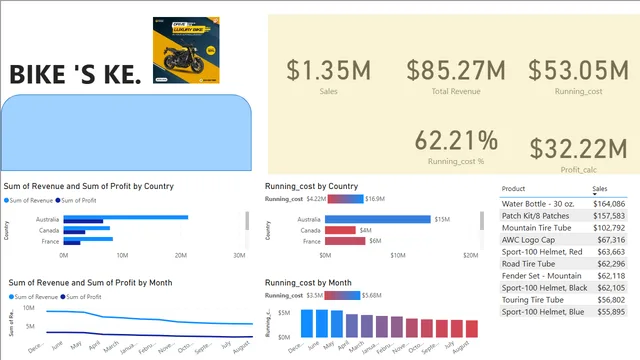Sort table by Product column header
This screenshot has height=360, width=640.
pyautogui.click(x=513, y=189)
